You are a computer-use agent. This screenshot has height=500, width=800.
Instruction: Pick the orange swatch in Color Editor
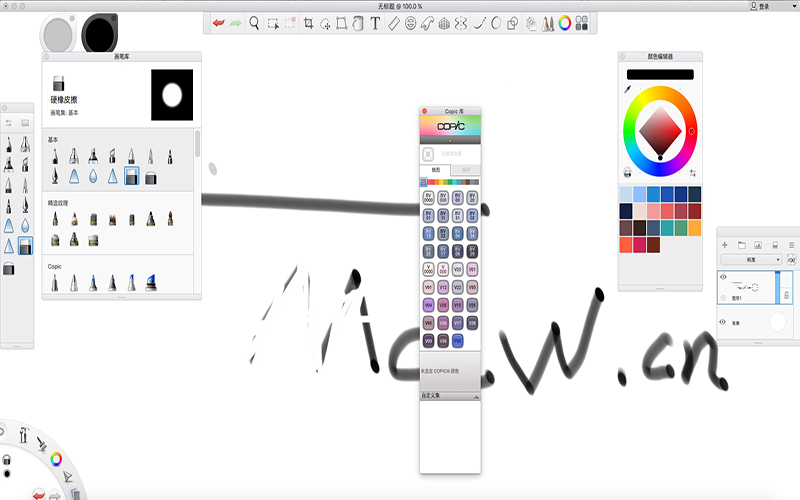(694, 228)
